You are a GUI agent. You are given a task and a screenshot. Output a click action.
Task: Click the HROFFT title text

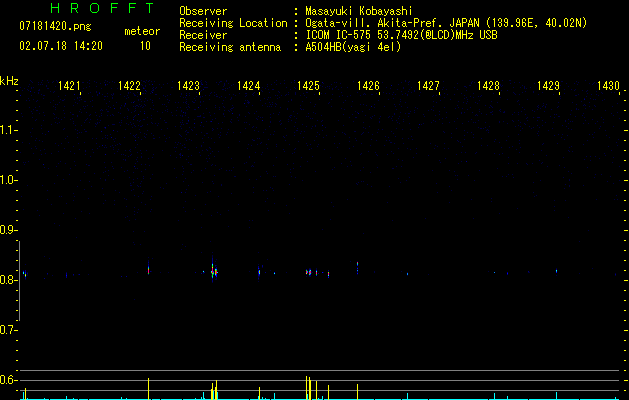[x=102, y=8]
